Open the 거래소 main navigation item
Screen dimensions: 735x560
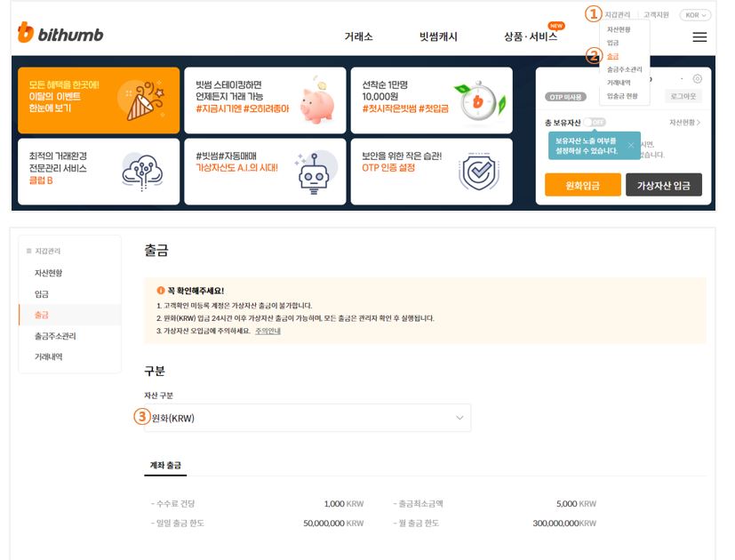[x=358, y=36]
